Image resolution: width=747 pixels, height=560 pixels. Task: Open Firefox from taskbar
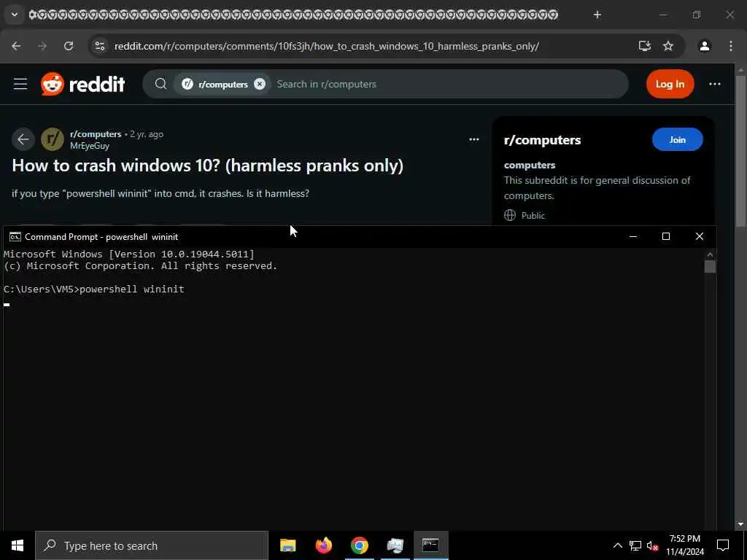(x=324, y=545)
